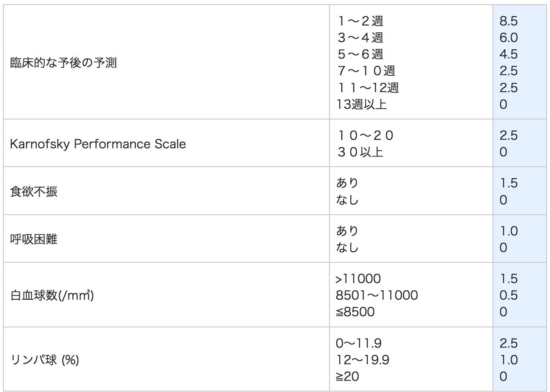Choose the 5〜6週 prognosis option
This screenshot has height=392, width=550.
pyautogui.click(x=361, y=54)
